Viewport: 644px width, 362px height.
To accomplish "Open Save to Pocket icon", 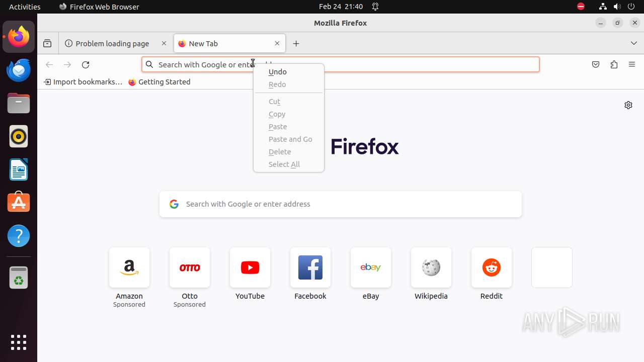I will tap(596, 64).
